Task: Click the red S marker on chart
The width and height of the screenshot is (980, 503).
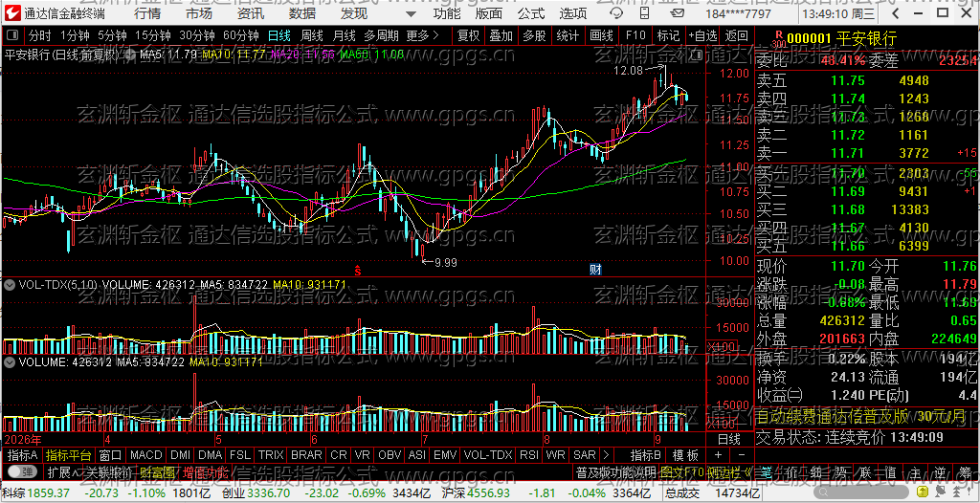Action: tap(358, 270)
